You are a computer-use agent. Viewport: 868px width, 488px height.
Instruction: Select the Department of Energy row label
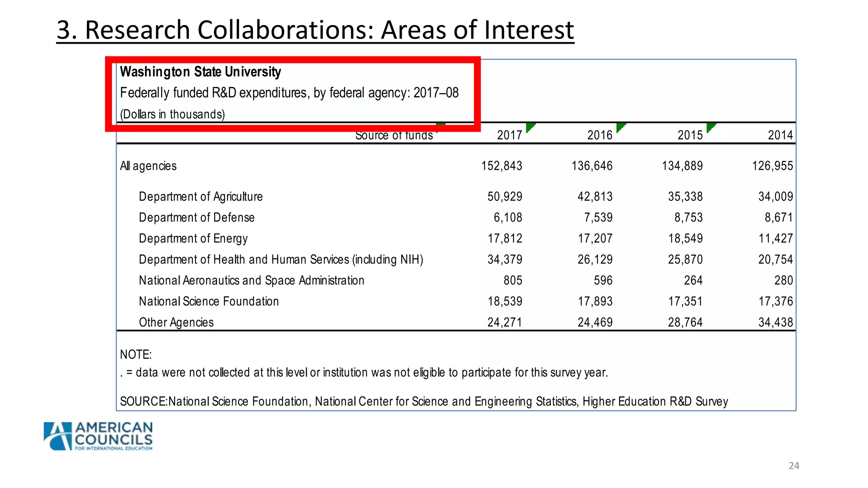click(x=193, y=238)
